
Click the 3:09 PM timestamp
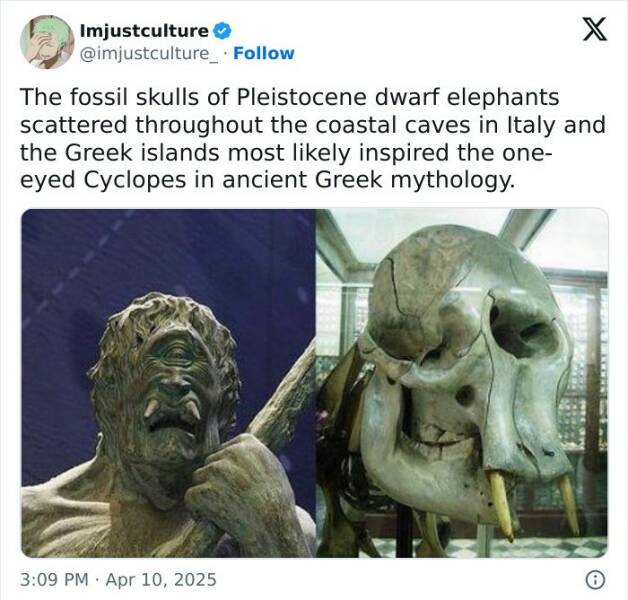[54, 580]
